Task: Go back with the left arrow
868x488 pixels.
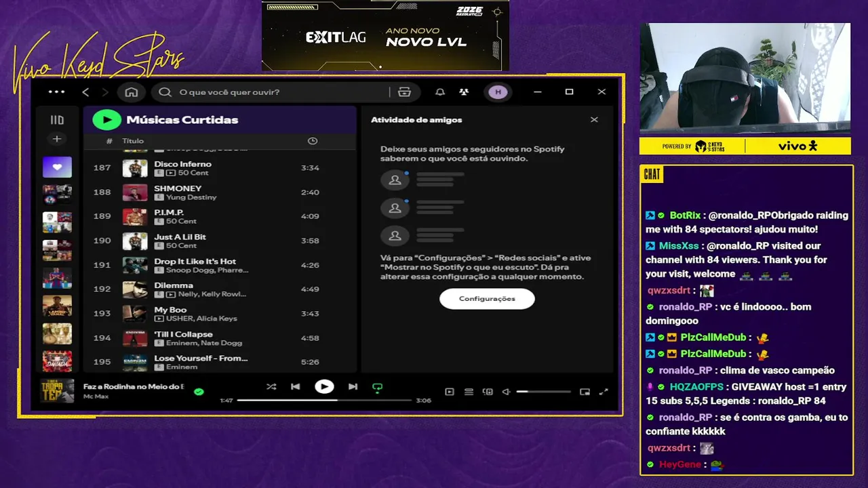Action: [85, 92]
